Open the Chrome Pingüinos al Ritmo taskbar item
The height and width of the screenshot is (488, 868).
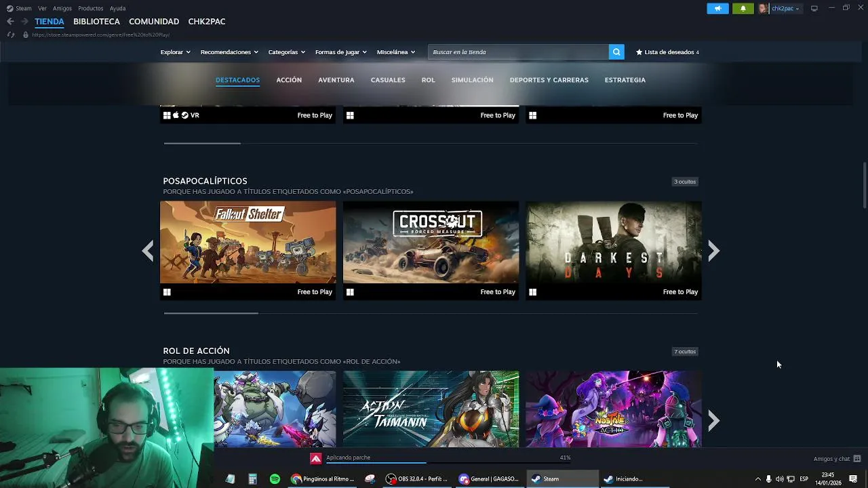pos(323,479)
